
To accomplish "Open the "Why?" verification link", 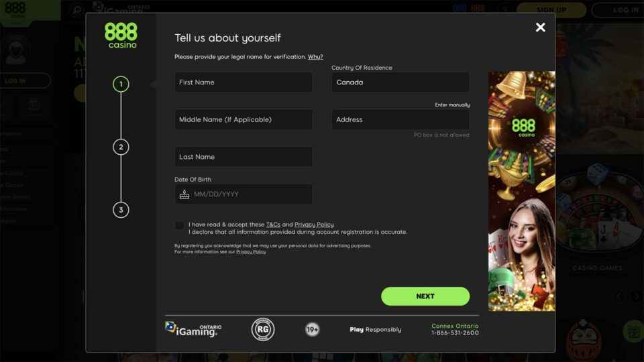I will click(x=315, y=57).
